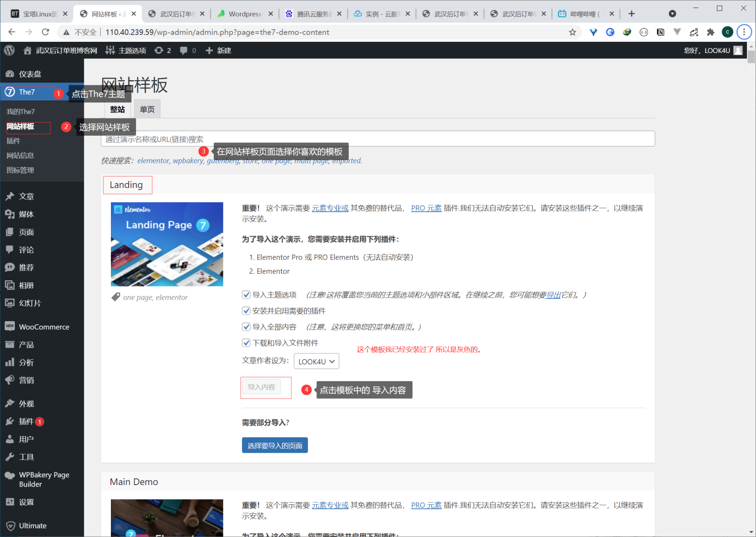Open the 文章作者设为 LOOK4U dropdown
The image size is (756, 537).
coord(317,362)
